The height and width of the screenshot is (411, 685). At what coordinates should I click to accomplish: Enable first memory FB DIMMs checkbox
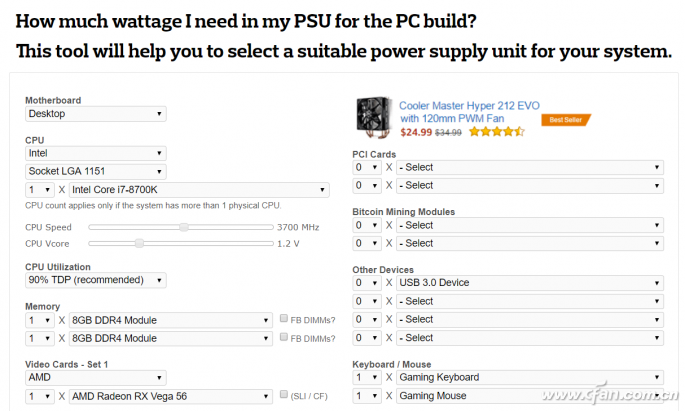click(285, 321)
